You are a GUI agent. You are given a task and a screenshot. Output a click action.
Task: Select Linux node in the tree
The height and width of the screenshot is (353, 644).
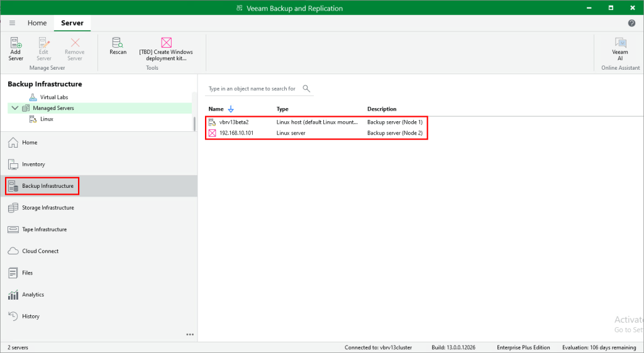click(47, 119)
